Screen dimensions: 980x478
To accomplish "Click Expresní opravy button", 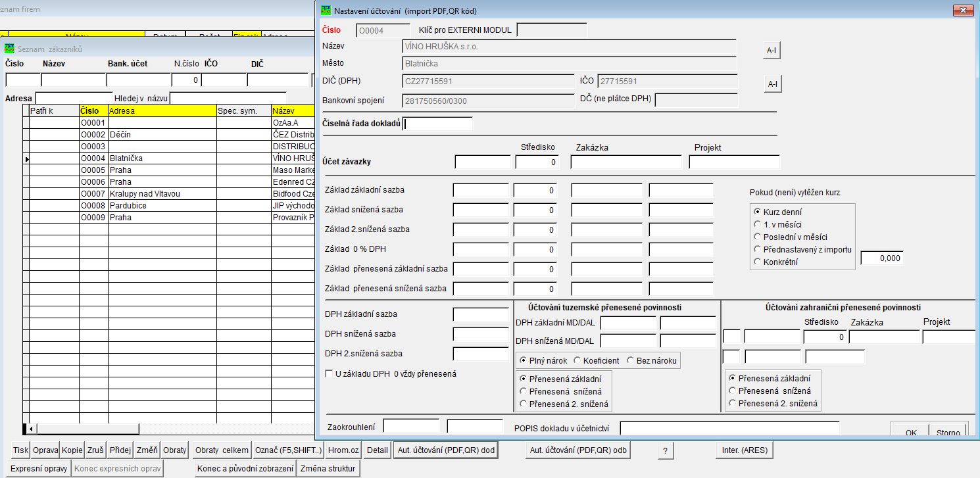I will (x=39, y=469).
